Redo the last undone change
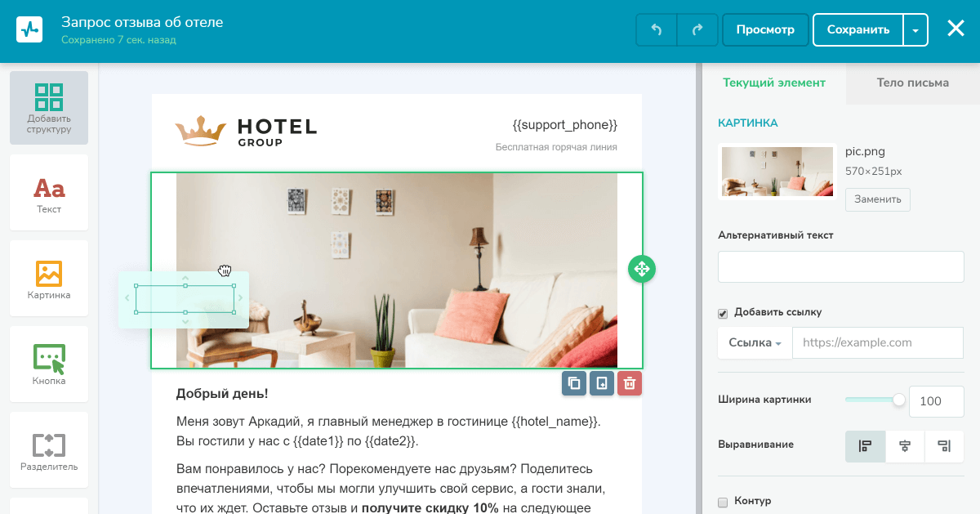Screen dimensions: 980x514 697,29
